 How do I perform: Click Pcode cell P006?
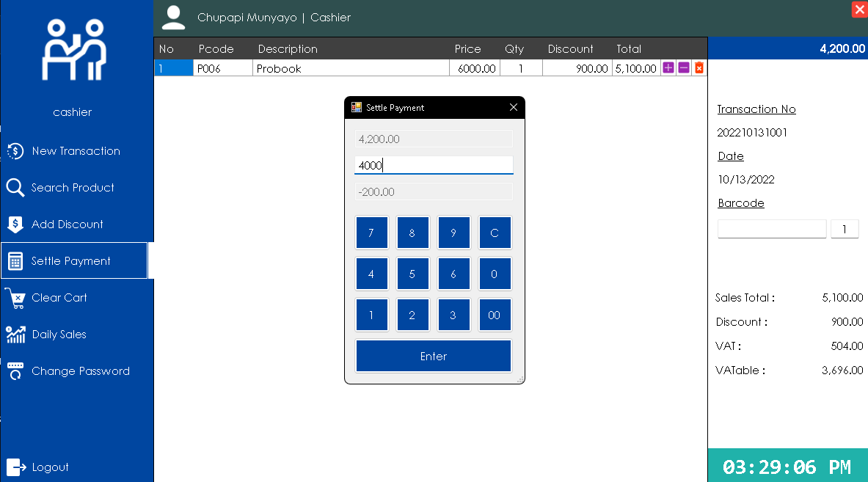tap(223, 68)
